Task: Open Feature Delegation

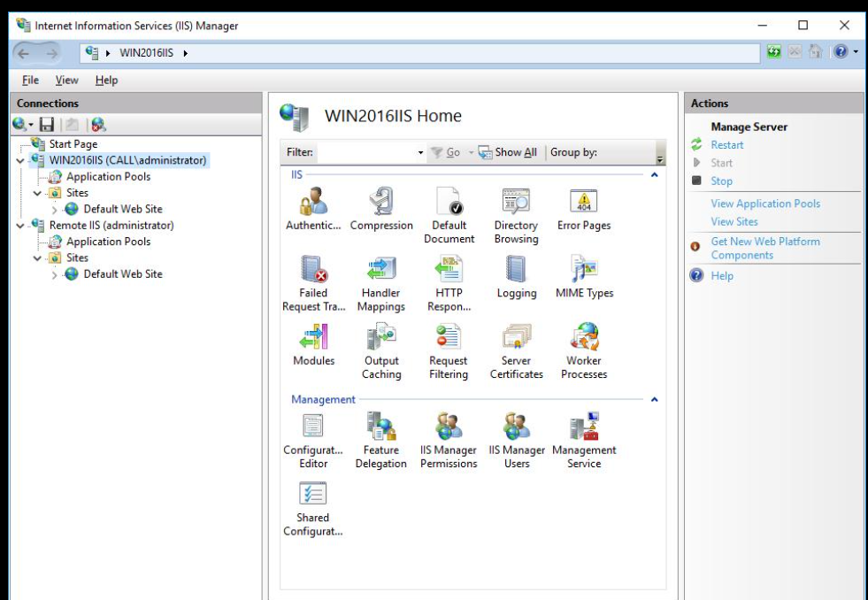Action: pos(380,440)
